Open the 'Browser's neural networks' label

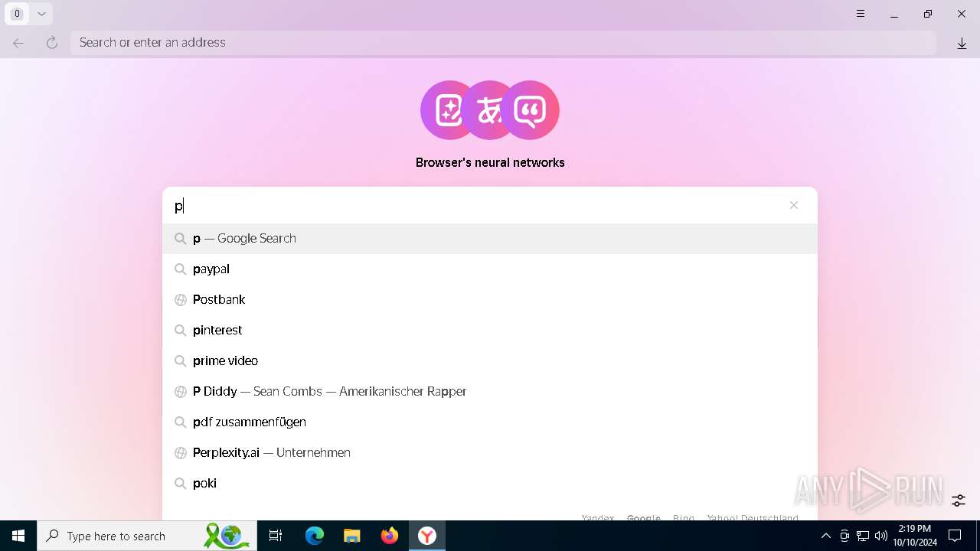[x=490, y=162]
